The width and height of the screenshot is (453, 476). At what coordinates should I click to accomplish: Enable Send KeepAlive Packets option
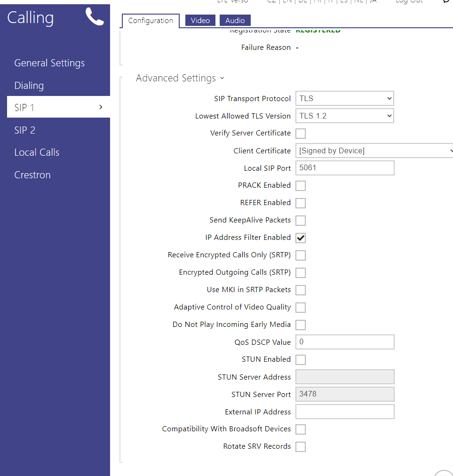pyautogui.click(x=301, y=221)
